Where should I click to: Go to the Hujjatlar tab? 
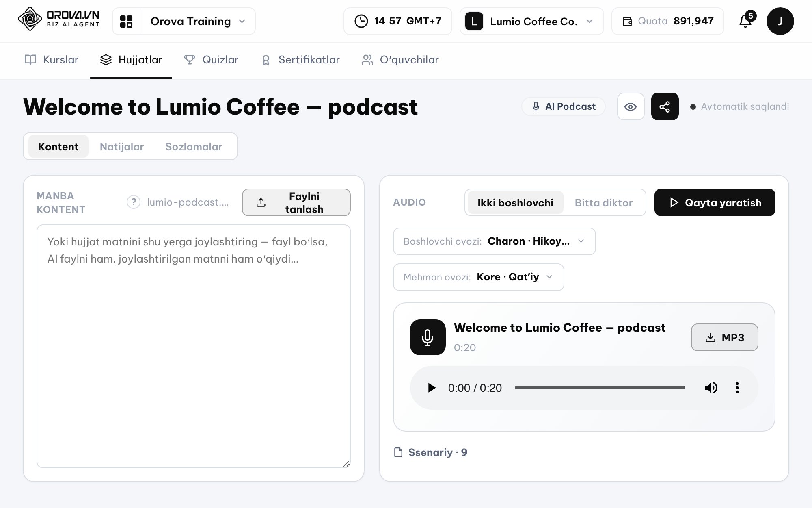click(131, 60)
